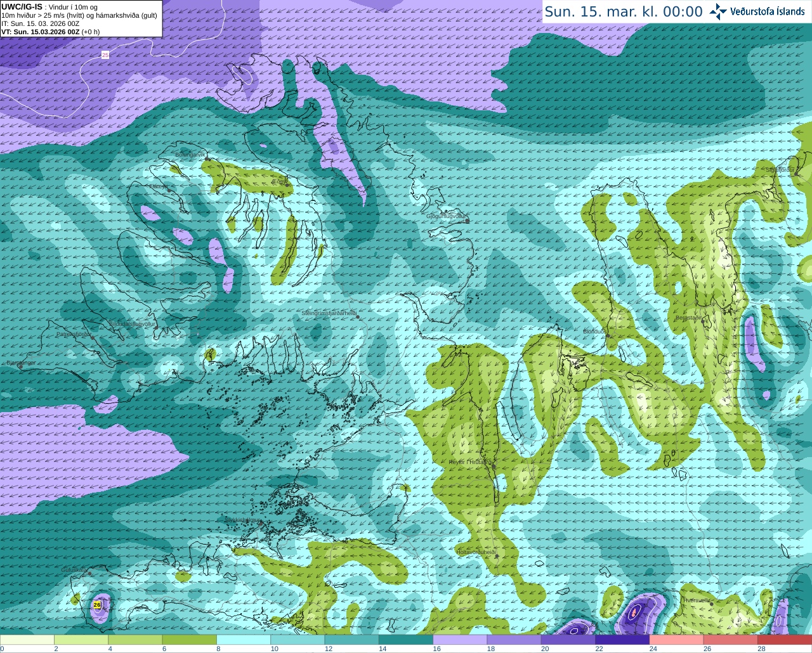
Task: Click the Gufuskálar station label
Action: click(74, 570)
